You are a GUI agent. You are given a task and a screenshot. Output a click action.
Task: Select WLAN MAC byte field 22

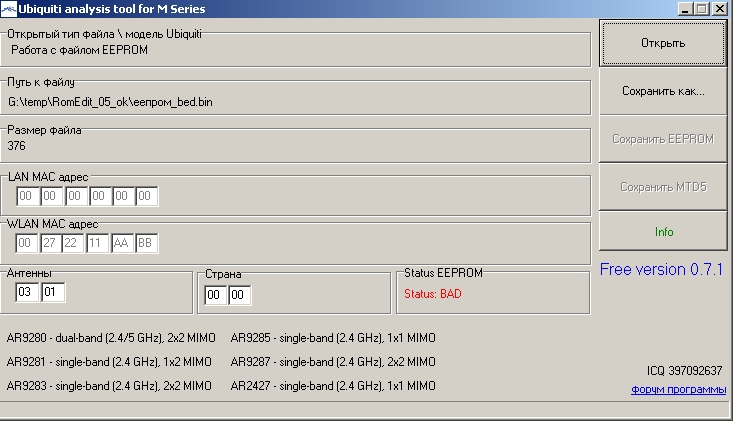[73, 243]
